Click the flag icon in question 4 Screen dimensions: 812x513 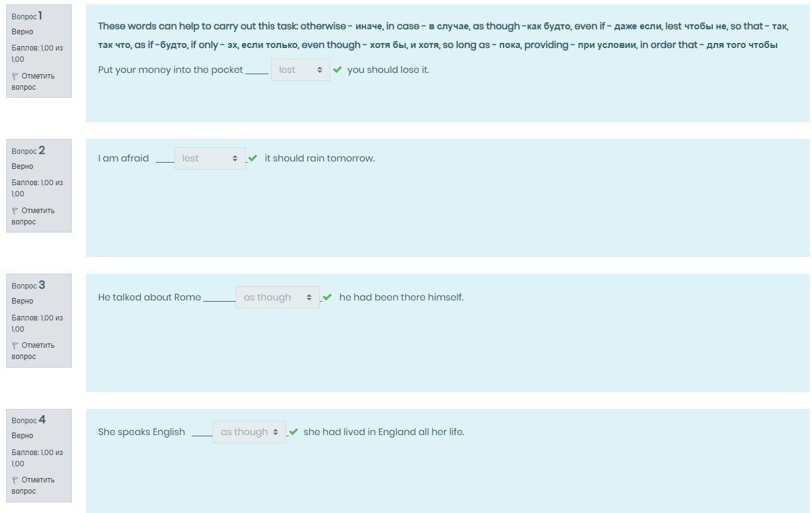15,480
